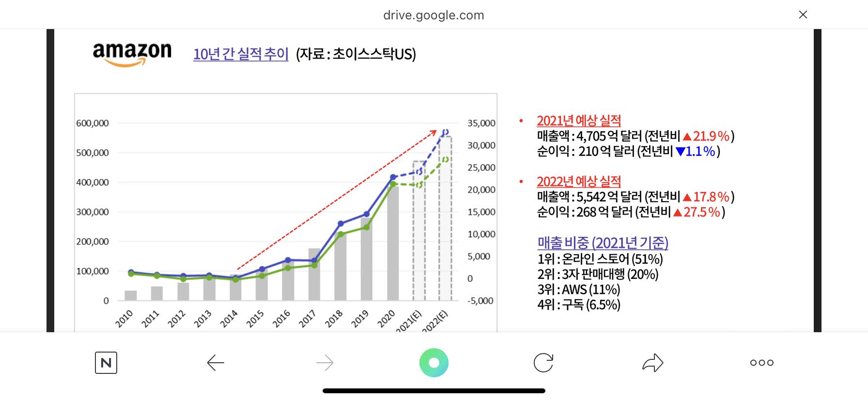This screenshot has width=868, height=401.
Task: Tap the 2018 blue line data point
Action: 341,224
